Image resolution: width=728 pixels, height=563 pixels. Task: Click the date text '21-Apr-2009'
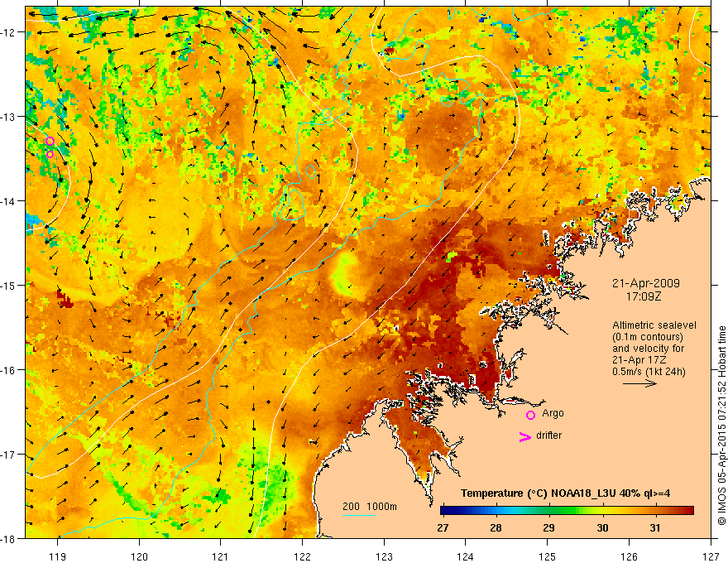click(646, 283)
